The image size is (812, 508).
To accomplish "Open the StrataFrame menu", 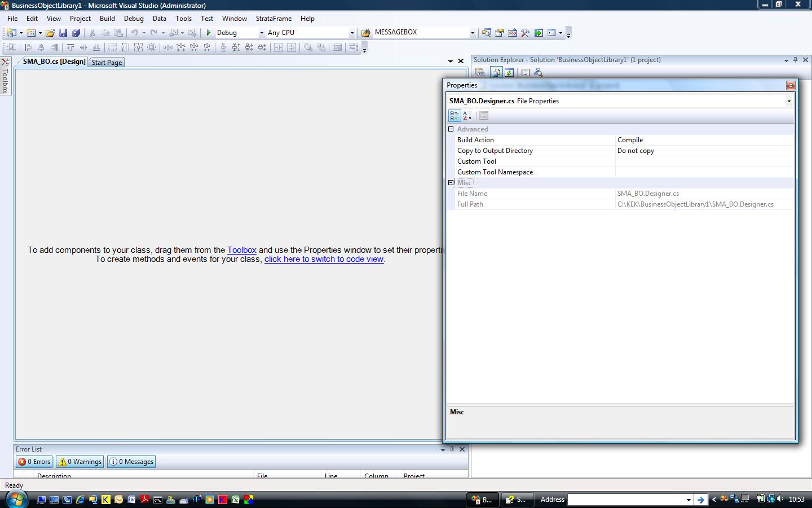I will [273, 19].
